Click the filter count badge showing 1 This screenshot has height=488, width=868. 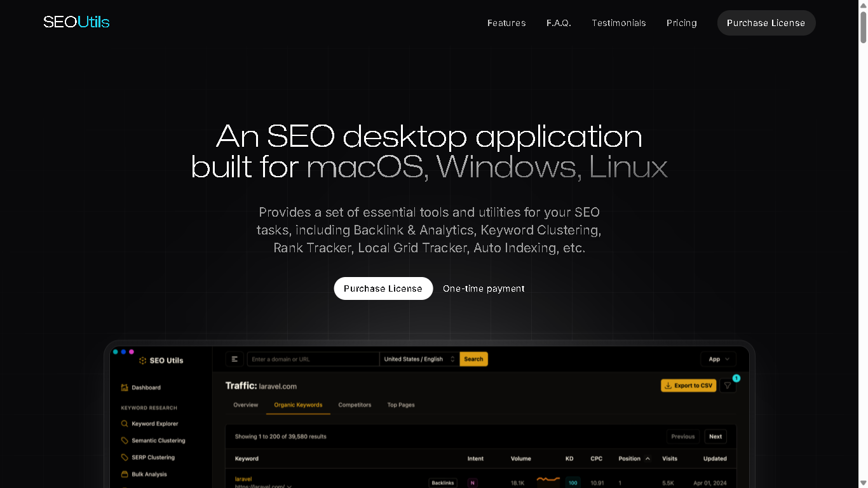tap(736, 378)
